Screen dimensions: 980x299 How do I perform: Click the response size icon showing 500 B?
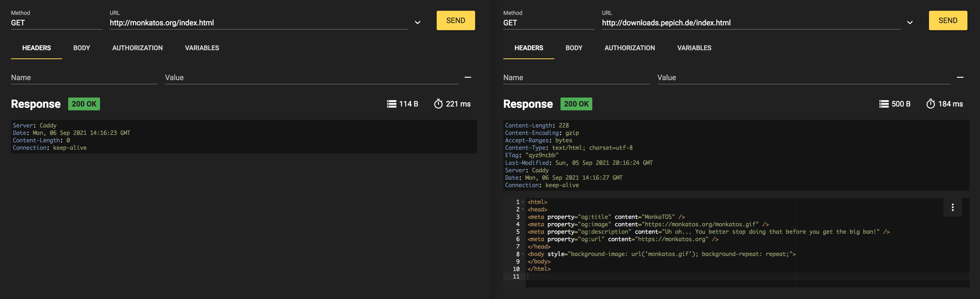tap(884, 104)
